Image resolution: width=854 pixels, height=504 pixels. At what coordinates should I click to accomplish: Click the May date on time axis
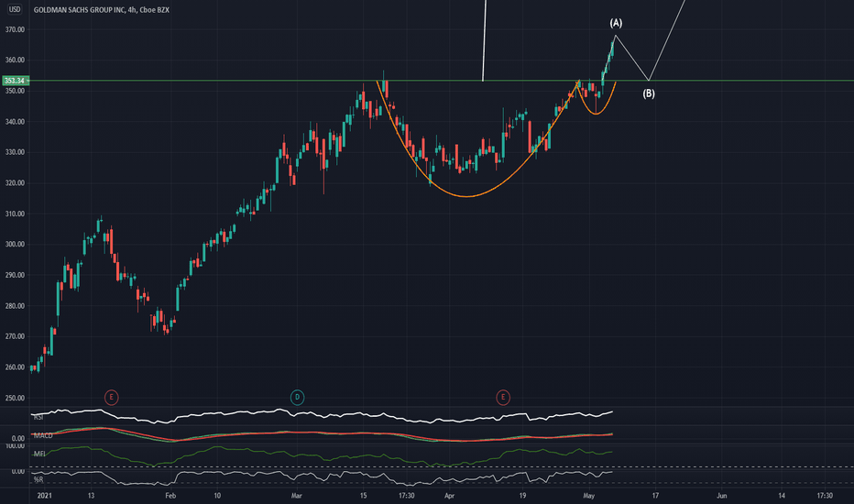pyautogui.click(x=588, y=495)
